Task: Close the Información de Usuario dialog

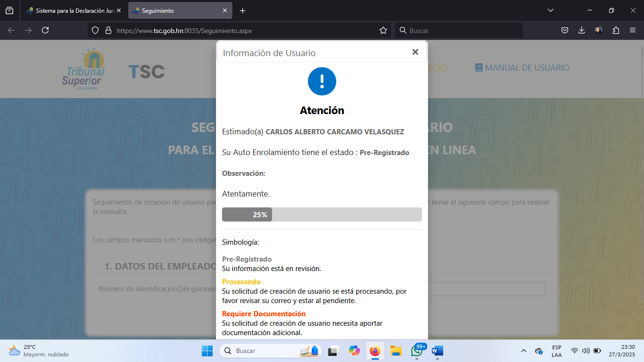Action: pos(415,52)
